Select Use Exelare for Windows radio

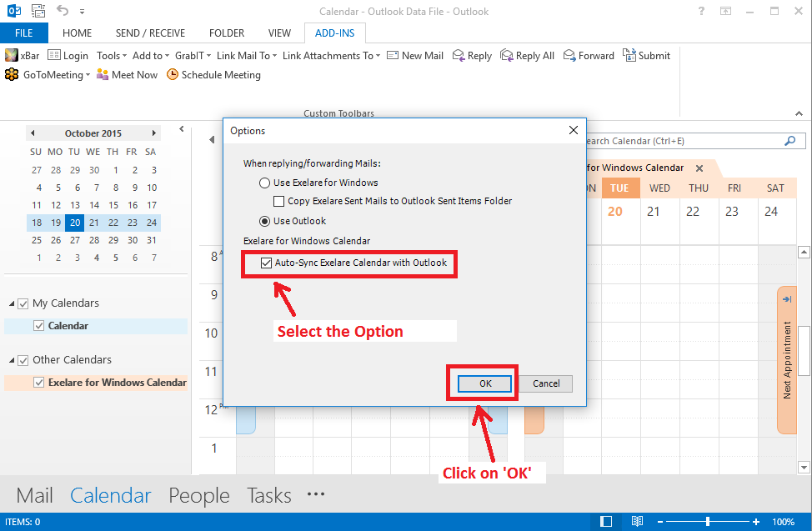264,183
